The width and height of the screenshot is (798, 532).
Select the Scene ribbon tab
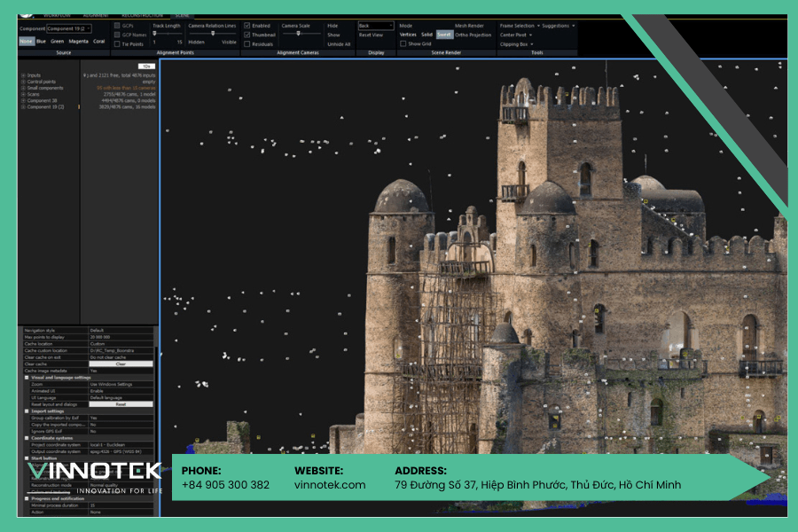click(182, 16)
